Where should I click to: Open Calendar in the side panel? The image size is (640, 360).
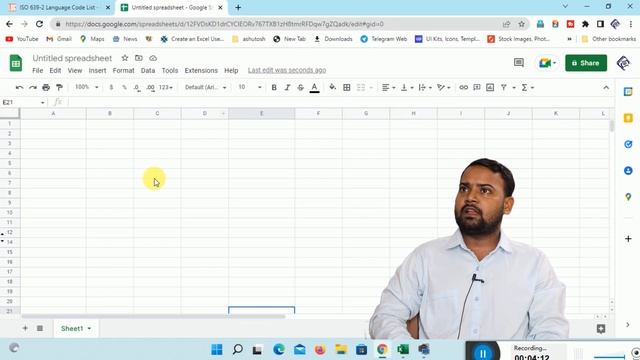click(x=628, y=92)
